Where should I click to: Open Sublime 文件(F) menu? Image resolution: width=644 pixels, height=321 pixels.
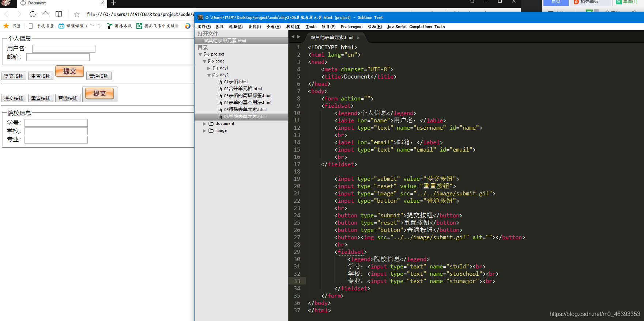pyautogui.click(x=204, y=27)
